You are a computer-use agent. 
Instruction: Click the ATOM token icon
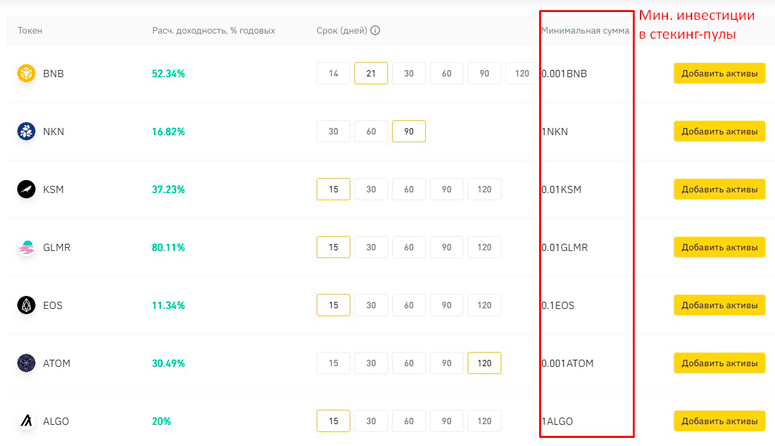pyautogui.click(x=26, y=363)
